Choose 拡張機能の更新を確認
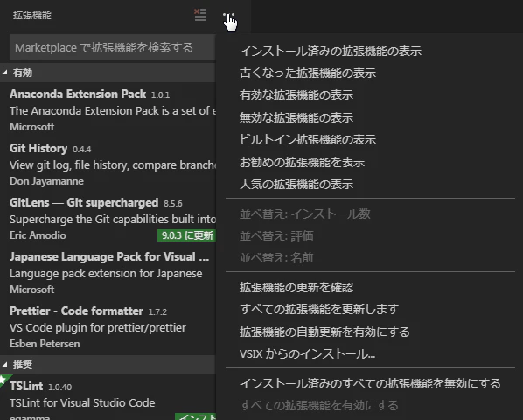523x420 pixels. [x=370, y=287]
